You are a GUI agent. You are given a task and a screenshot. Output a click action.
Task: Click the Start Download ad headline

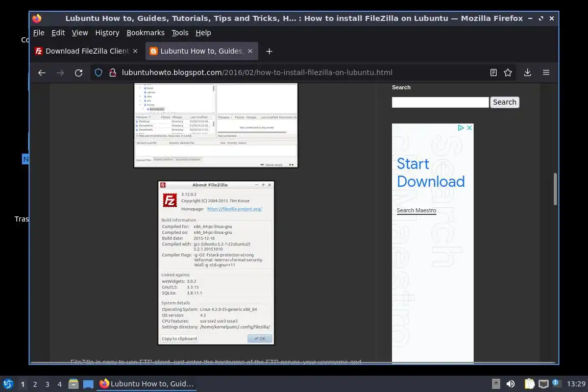tap(430, 173)
